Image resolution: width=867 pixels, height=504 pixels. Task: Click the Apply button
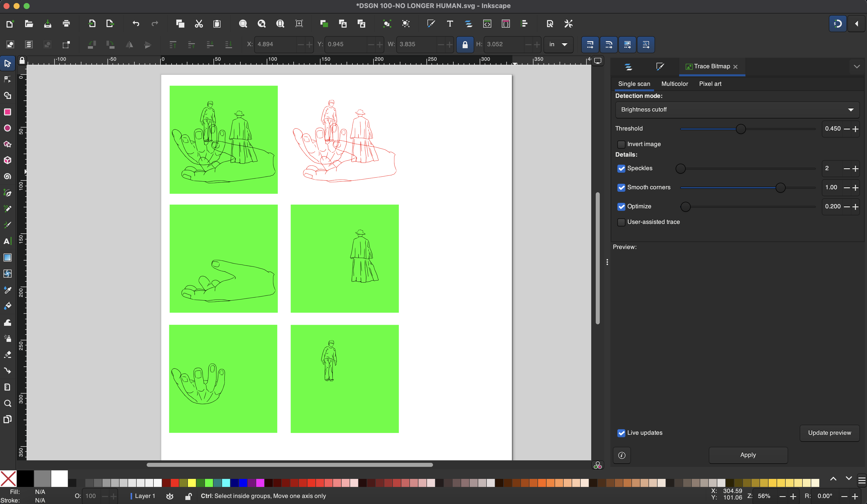748,455
